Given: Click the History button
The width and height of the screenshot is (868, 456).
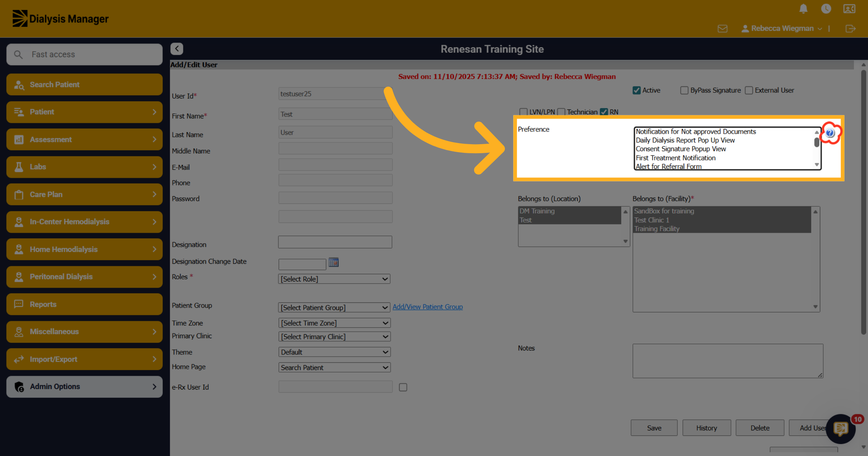Looking at the screenshot, I should [707, 428].
